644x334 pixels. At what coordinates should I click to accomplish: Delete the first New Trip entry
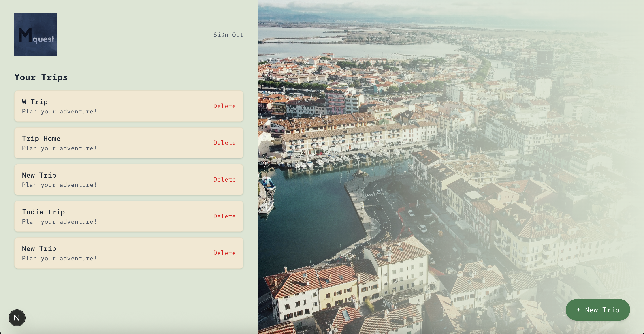pyautogui.click(x=224, y=179)
